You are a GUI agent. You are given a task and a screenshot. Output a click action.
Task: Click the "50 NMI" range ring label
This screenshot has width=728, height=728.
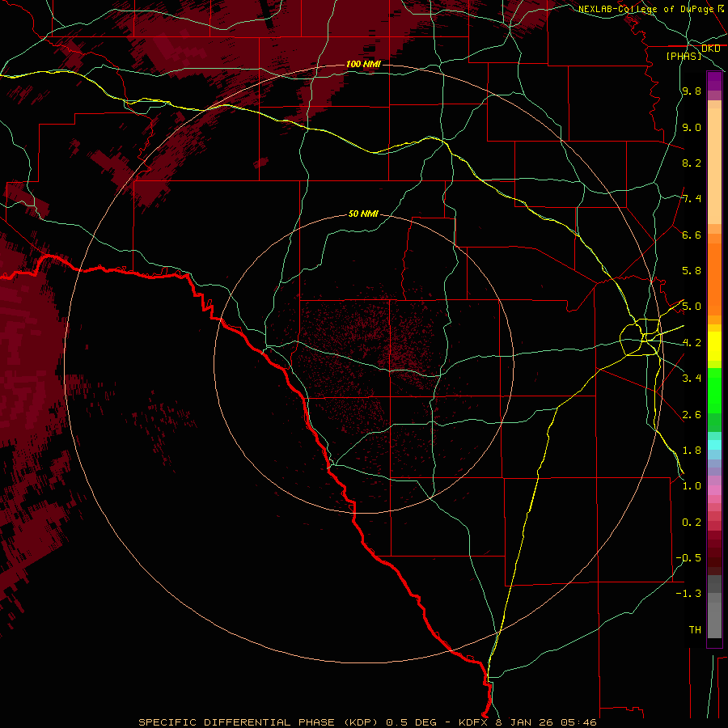coord(363,214)
